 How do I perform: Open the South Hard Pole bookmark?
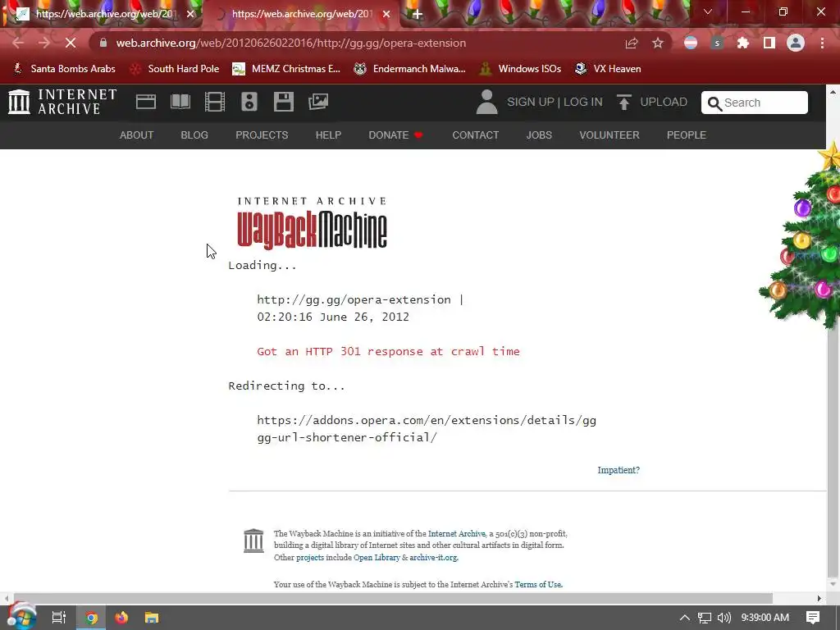(175, 69)
